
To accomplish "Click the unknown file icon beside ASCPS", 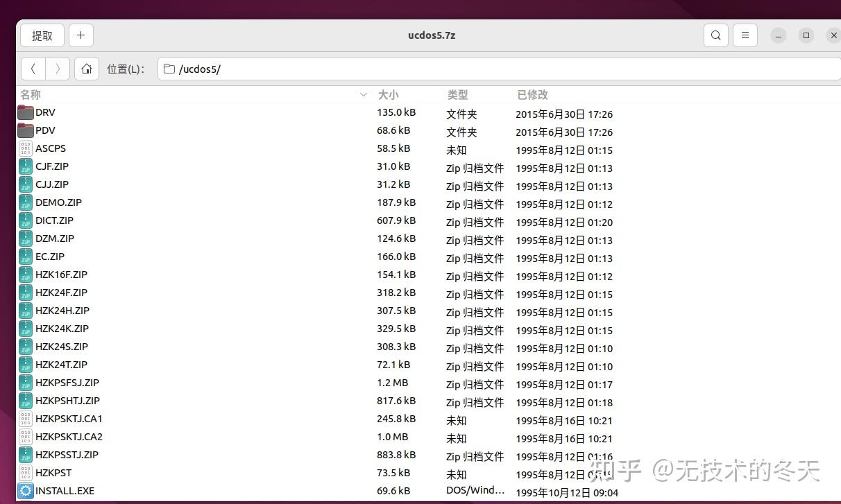I will (25, 148).
